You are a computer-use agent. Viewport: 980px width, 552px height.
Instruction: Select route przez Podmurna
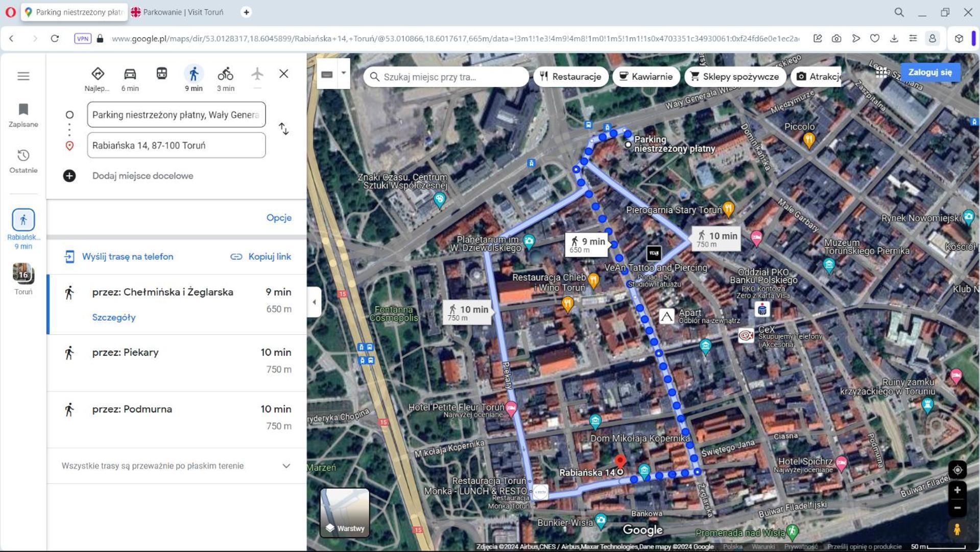click(177, 420)
